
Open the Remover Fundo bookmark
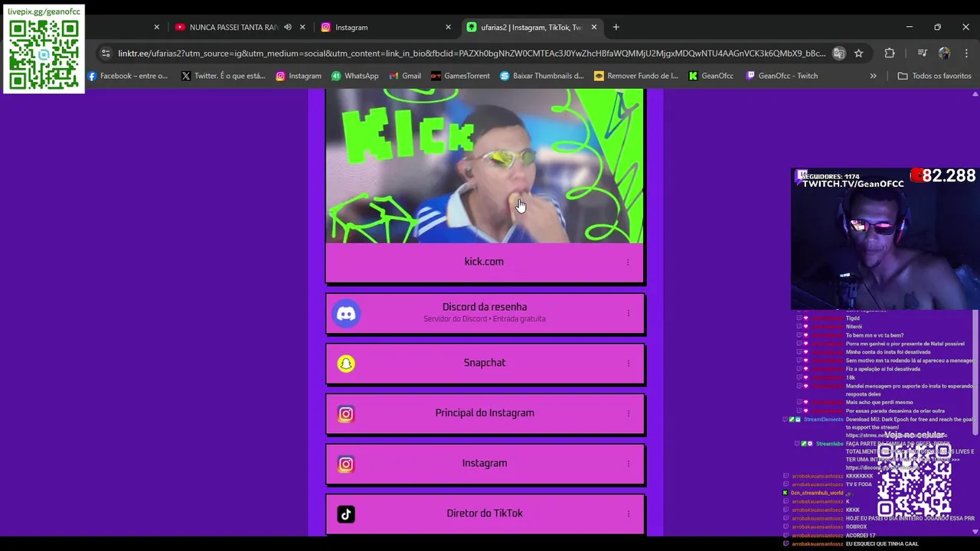click(636, 76)
